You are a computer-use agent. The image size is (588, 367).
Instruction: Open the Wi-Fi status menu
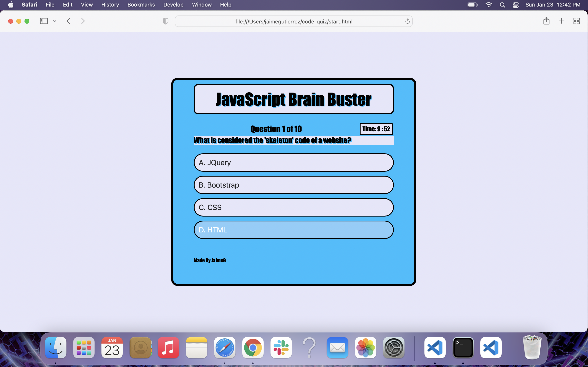(x=489, y=5)
